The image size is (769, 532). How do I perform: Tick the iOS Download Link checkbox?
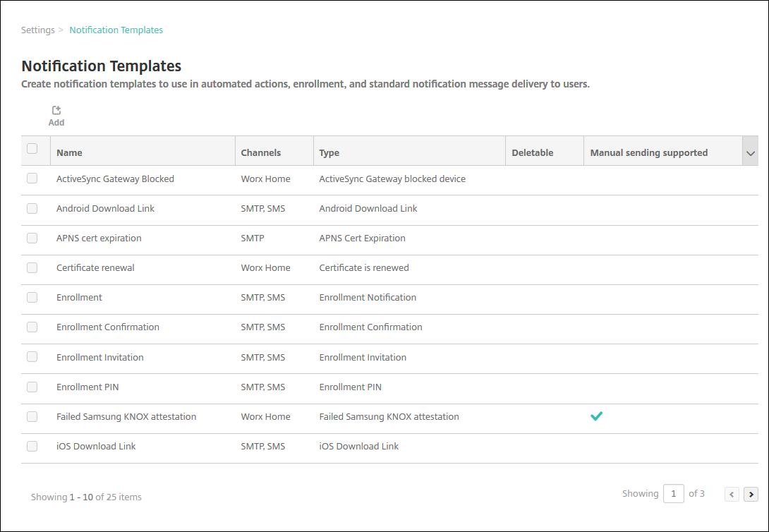[32, 446]
